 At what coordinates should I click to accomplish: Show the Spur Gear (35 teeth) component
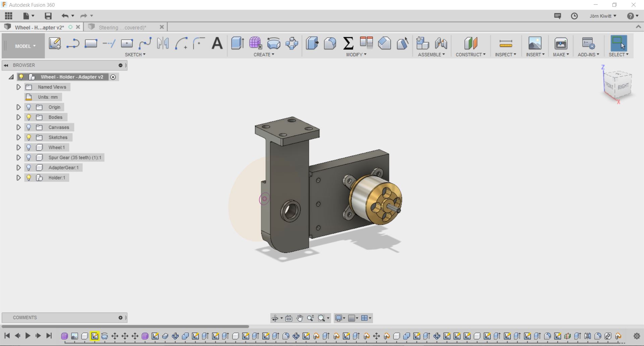29,157
